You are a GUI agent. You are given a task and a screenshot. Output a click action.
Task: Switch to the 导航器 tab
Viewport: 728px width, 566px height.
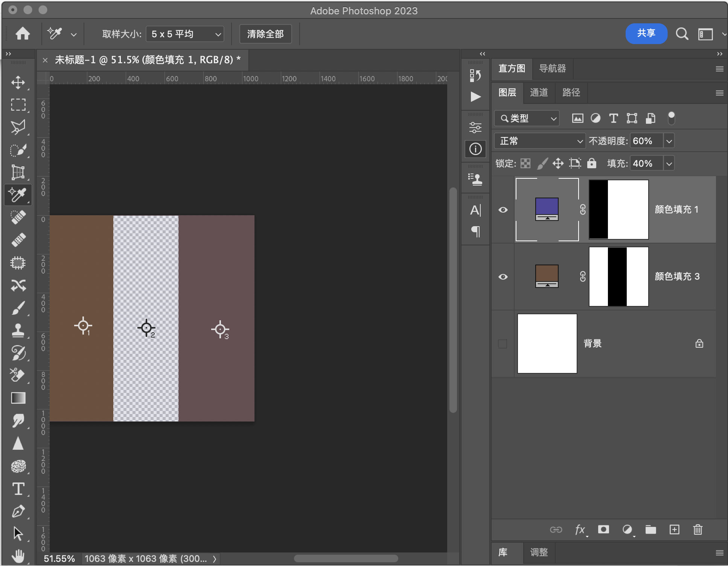[x=553, y=68]
